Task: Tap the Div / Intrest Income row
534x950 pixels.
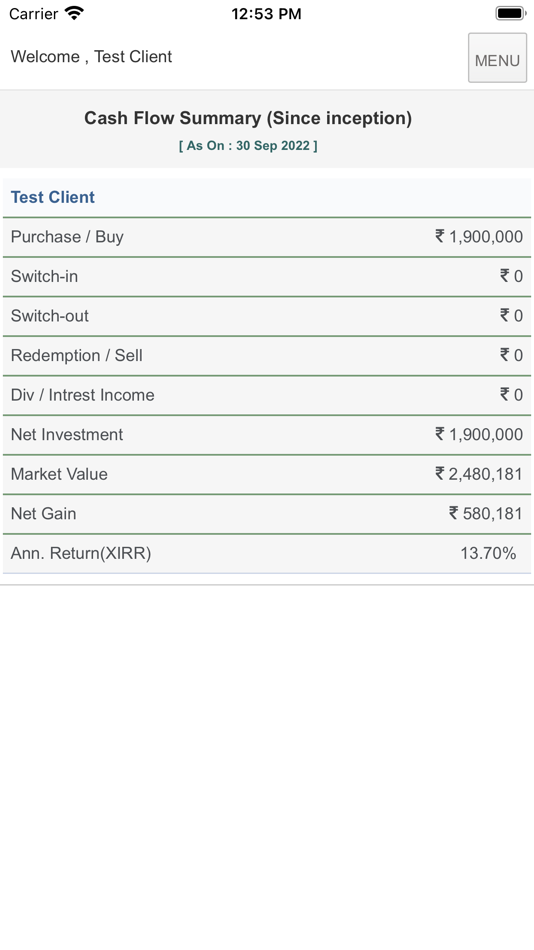Action: (x=267, y=395)
